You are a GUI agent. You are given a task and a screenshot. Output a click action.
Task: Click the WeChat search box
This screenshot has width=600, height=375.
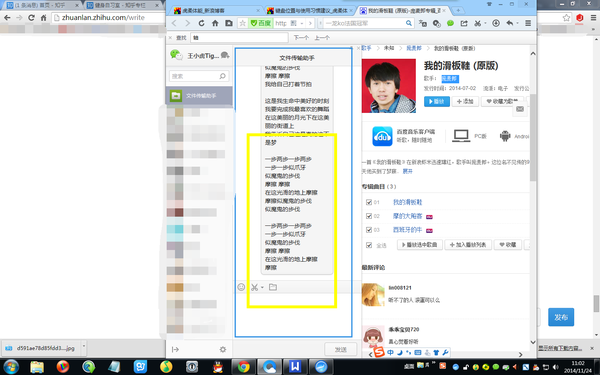click(199, 76)
